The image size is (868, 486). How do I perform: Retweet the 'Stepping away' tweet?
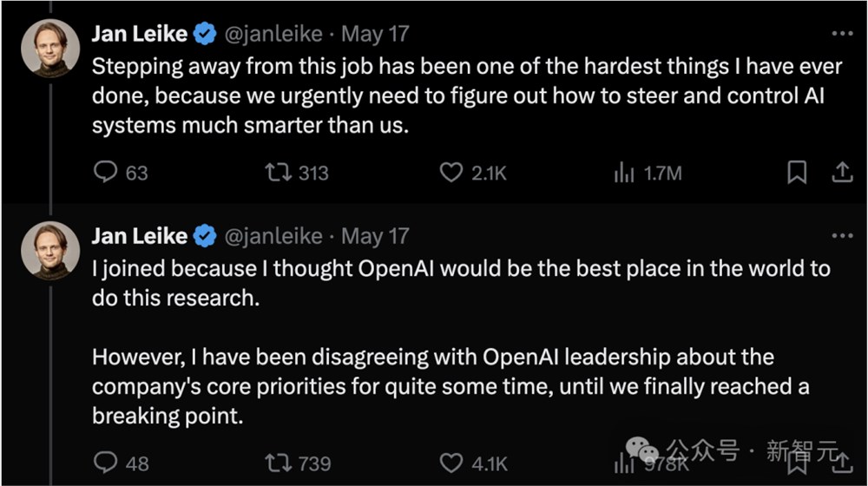278,173
